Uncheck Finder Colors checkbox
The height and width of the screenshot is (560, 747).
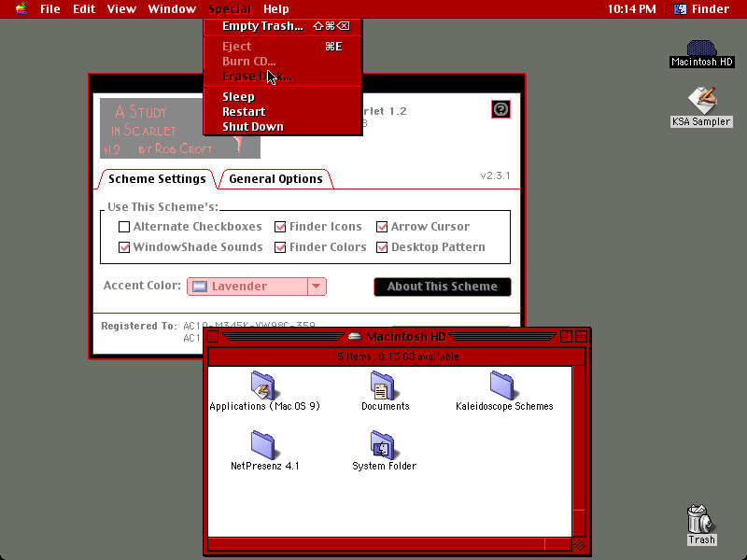280,247
